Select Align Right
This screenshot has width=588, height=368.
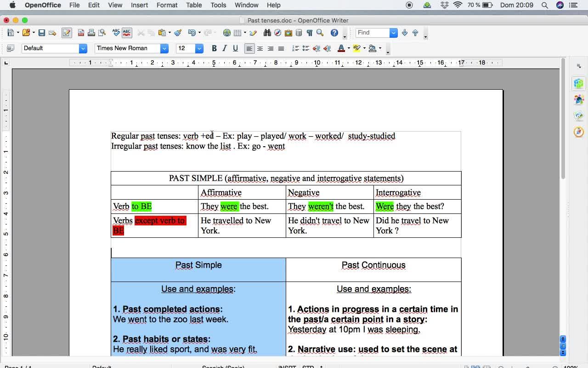point(271,48)
